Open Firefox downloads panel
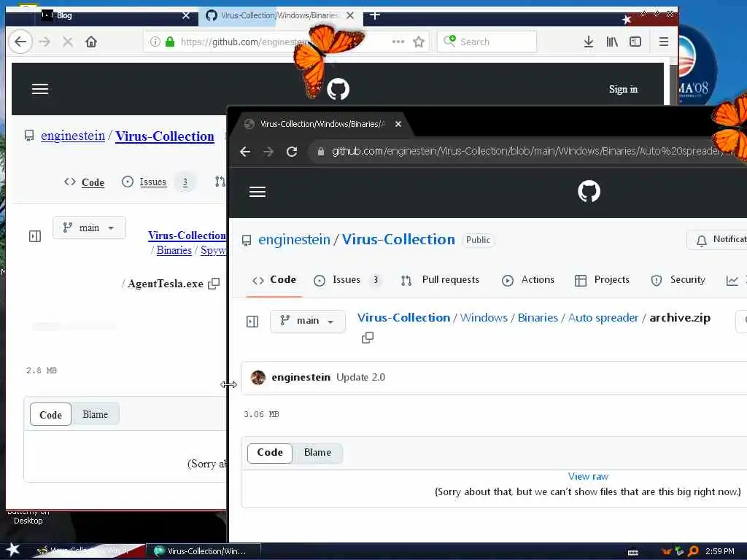 (x=589, y=42)
